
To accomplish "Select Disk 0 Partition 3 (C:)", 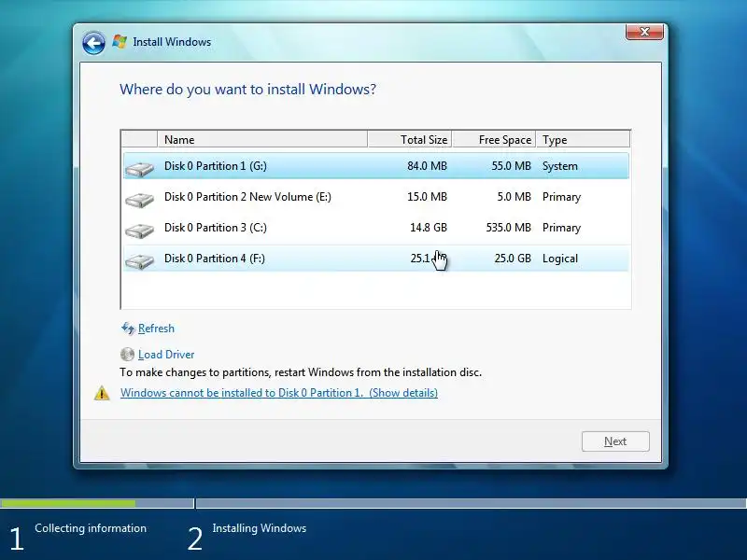I will 376,228.
